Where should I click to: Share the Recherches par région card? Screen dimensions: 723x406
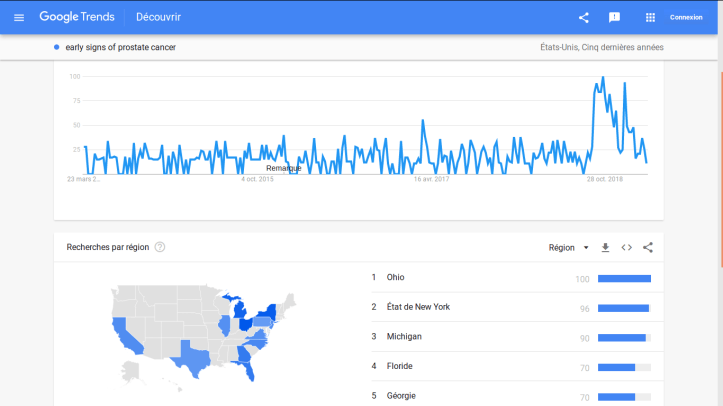648,248
